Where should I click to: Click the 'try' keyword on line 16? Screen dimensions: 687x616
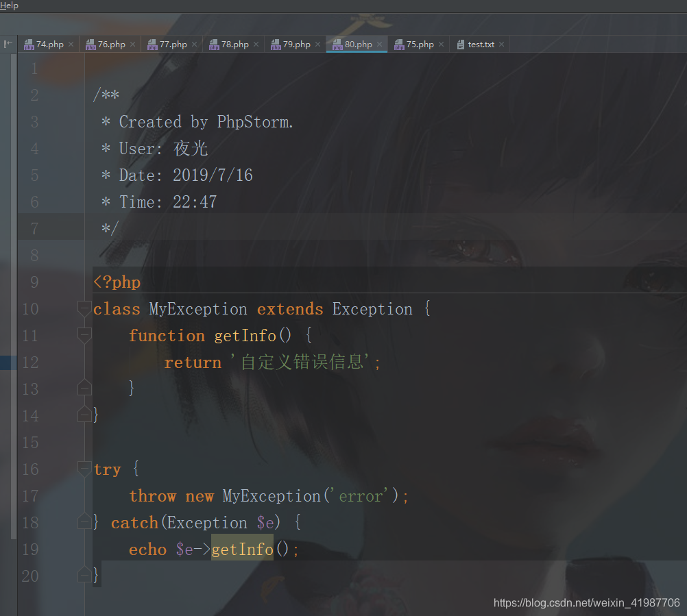[107, 469]
